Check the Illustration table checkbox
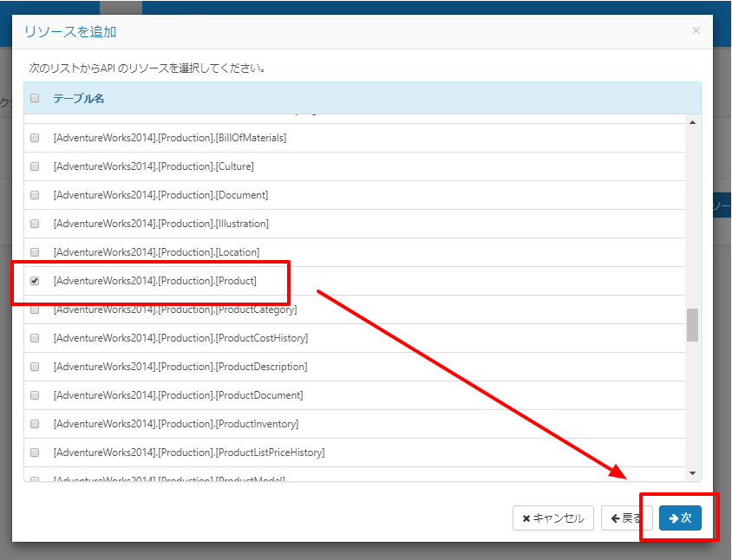The image size is (732, 560). click(x=35, y=224)
